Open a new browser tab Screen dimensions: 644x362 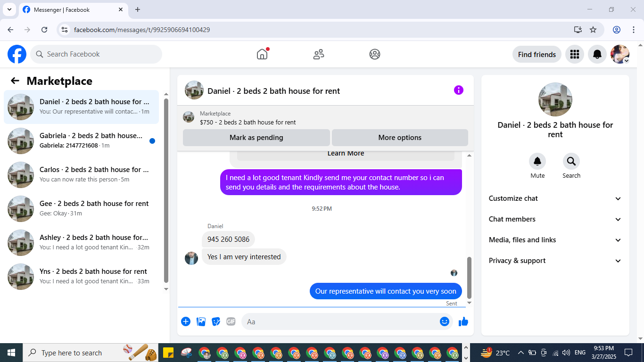coord(138,9)
